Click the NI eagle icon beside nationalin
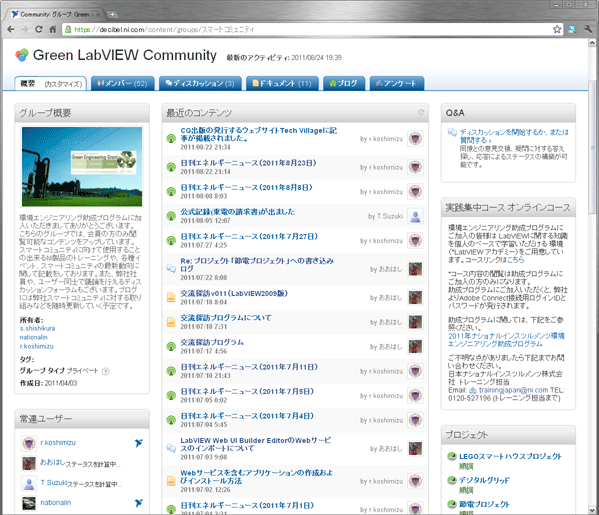Viewport: 599px width, 515px height. coord(139,503)
